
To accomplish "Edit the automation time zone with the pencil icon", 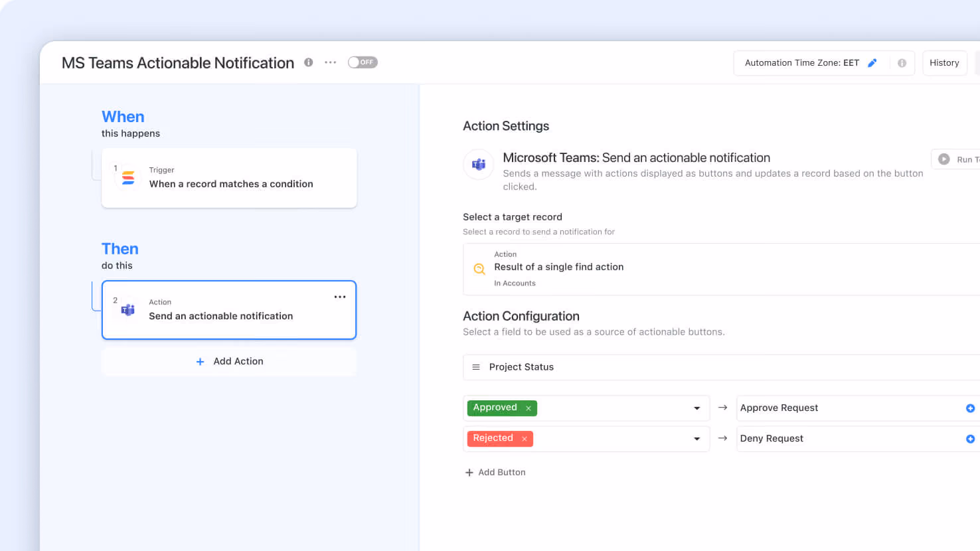I will (872, 63).
